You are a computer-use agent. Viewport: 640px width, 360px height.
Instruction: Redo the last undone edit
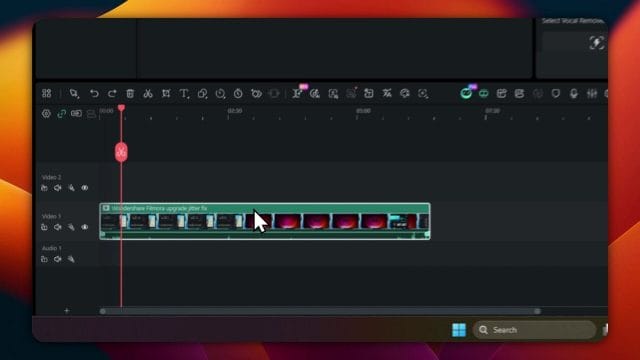[112, 93]
